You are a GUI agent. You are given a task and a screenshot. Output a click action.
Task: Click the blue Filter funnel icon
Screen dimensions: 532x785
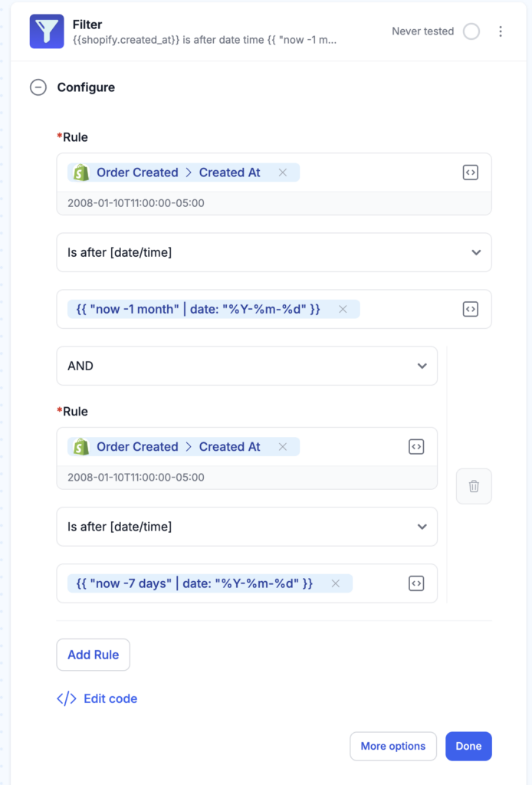47,31
